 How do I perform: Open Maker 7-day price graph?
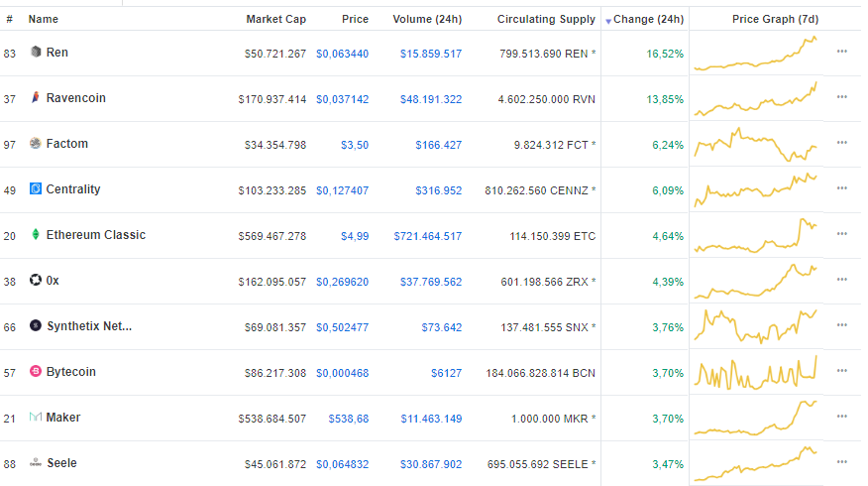tap(756, 418)
